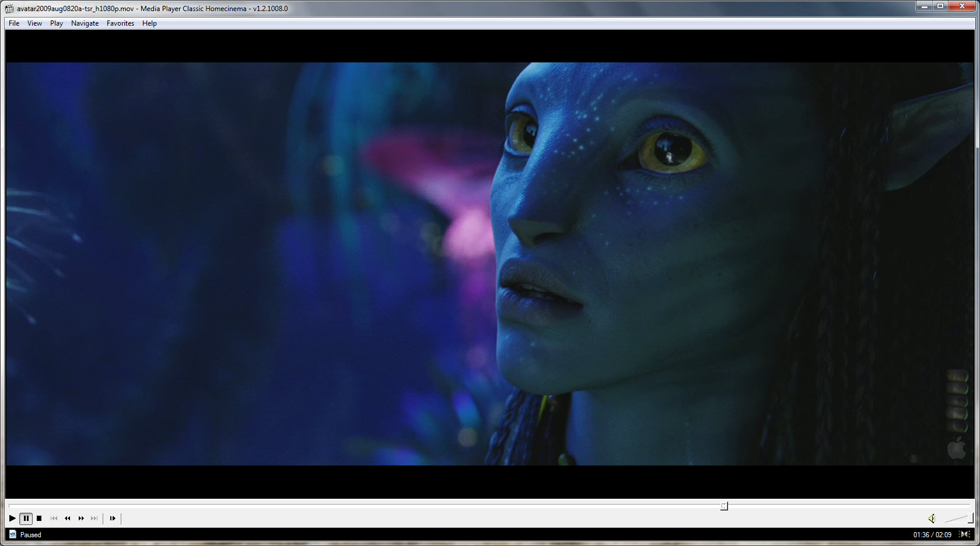Stop the video with the Stop button
The image size is (980, 546).
(x=39, y=518)
